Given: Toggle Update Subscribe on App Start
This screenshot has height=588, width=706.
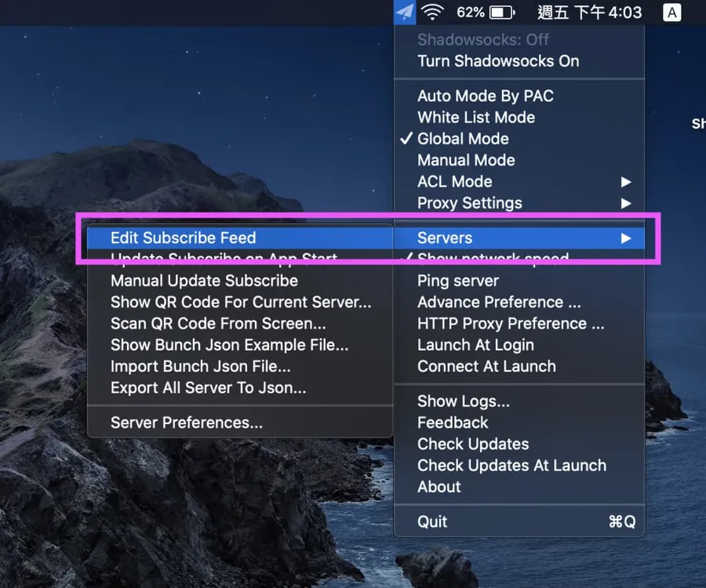Looking at the screenshot, I should click(240, 260).
